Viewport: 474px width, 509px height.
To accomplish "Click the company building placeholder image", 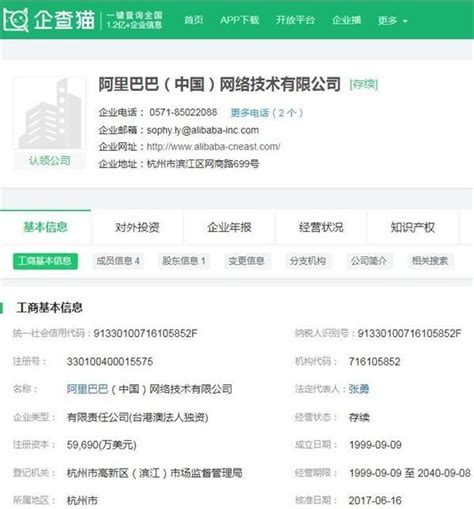I will pos(50,113).
